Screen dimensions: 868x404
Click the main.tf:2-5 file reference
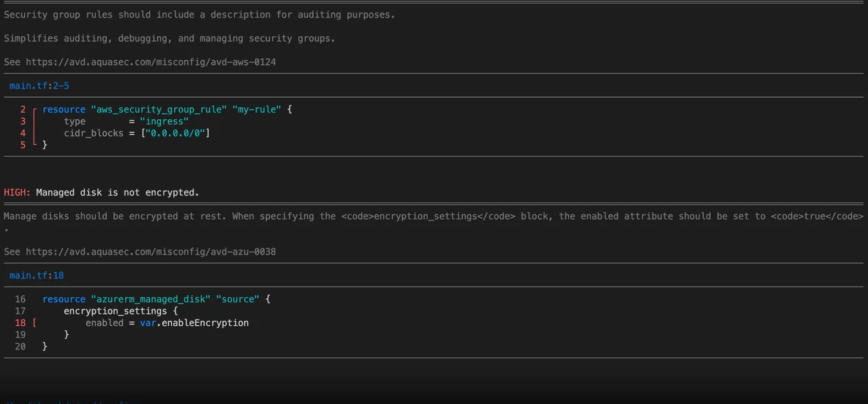[x=39, y=86]
